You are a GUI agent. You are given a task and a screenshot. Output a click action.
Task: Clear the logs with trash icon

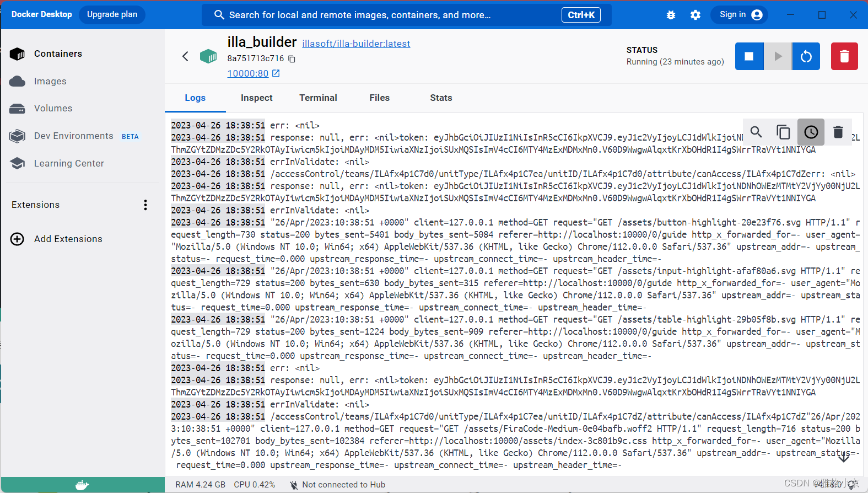838,132
